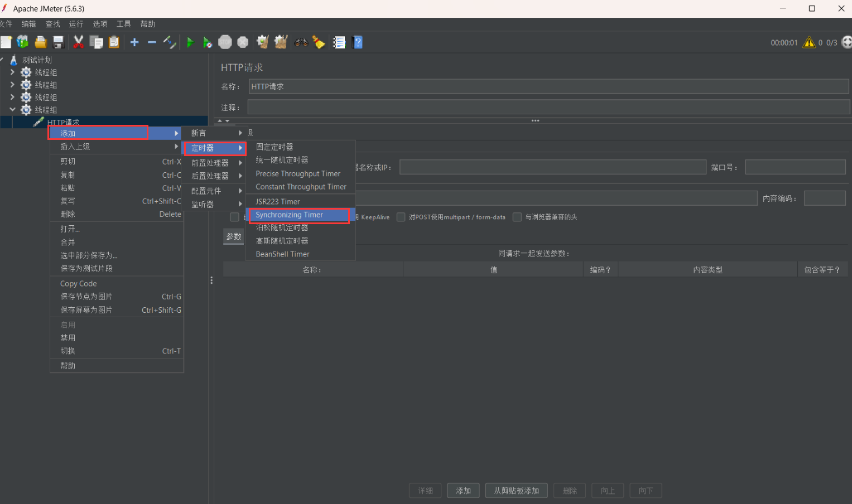Screen dimensions: 852x504
Task: Click the Shutdown toolbar icon
Action: pyautogui.click(x=243, y=42)
